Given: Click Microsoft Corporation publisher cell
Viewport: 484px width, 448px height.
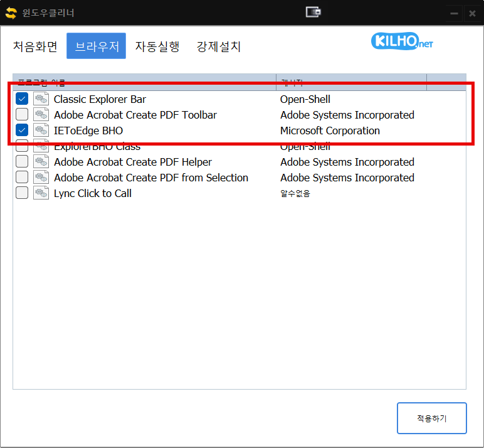Looking at the screenshot, I should coord(330,131).
